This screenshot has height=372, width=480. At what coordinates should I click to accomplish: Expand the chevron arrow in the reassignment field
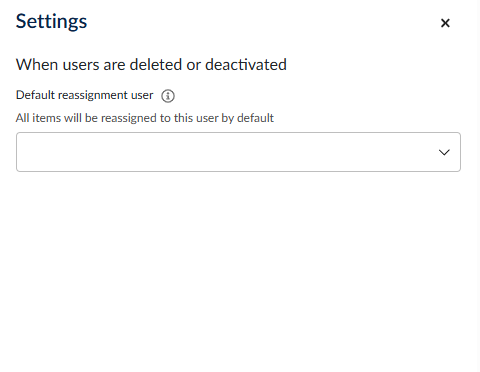(444, 152)
